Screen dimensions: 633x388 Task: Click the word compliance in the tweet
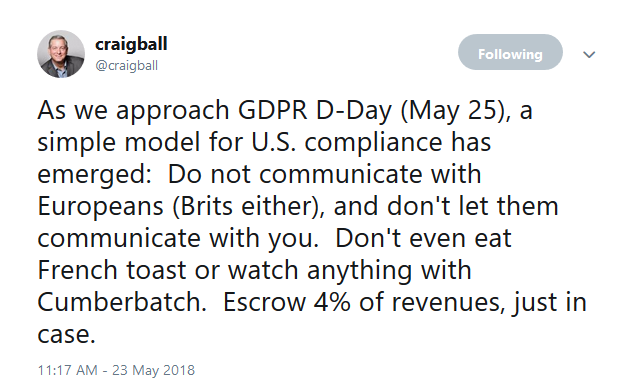373,143
